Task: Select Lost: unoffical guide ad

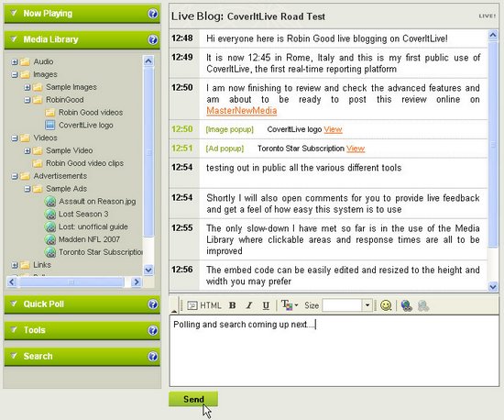Action: pyautogui.click(x=86, y=227)
